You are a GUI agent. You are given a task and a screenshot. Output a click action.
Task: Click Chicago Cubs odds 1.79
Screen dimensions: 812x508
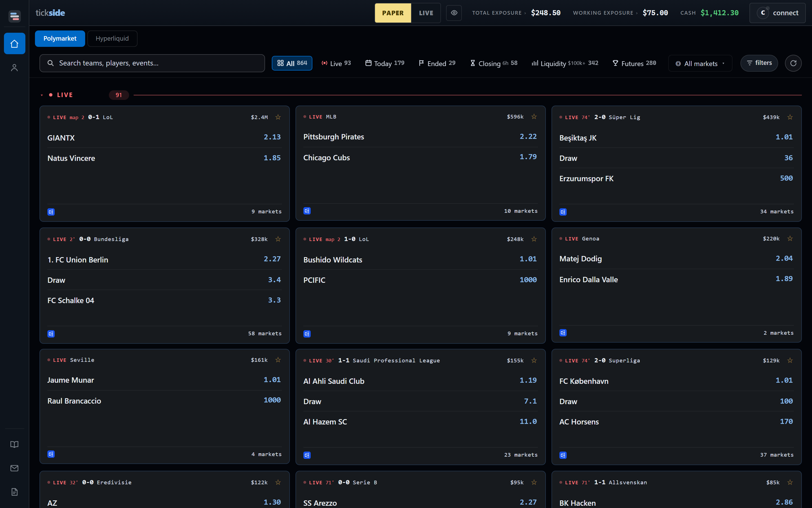coord(528,157)
